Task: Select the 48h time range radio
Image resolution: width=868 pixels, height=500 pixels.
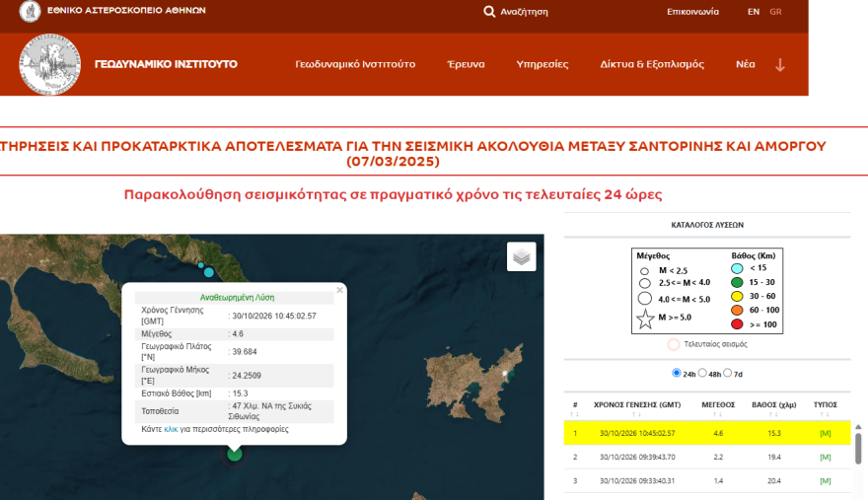Action: (702, 373)
